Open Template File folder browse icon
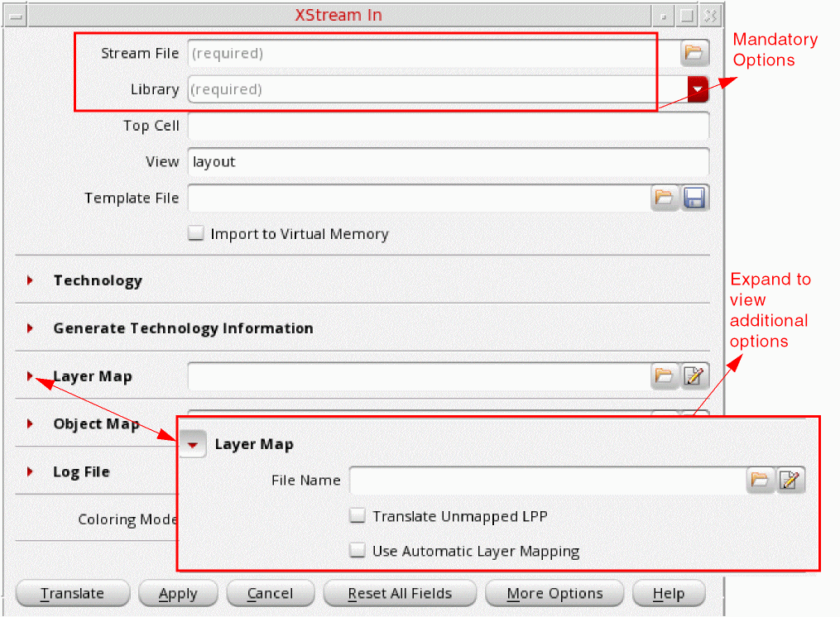Image resolution: width=840 pixels, height=617 pixels. (665, 198)
